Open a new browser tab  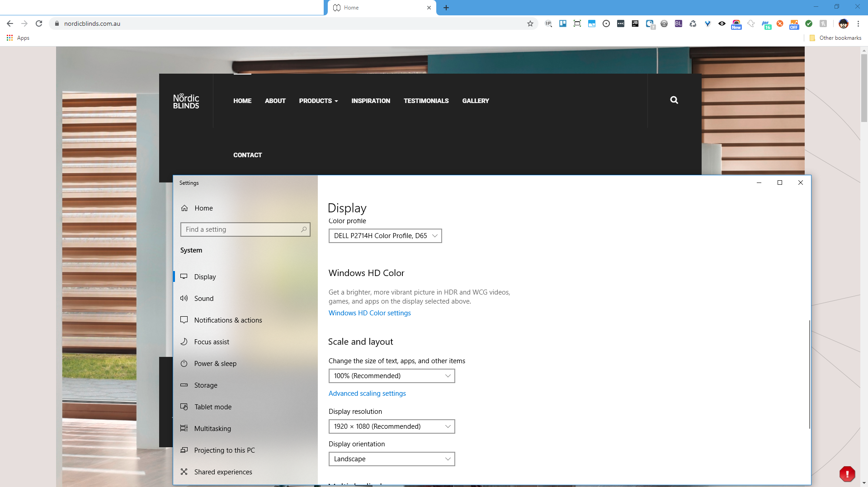pyautogui.click(x=446, y=8)
